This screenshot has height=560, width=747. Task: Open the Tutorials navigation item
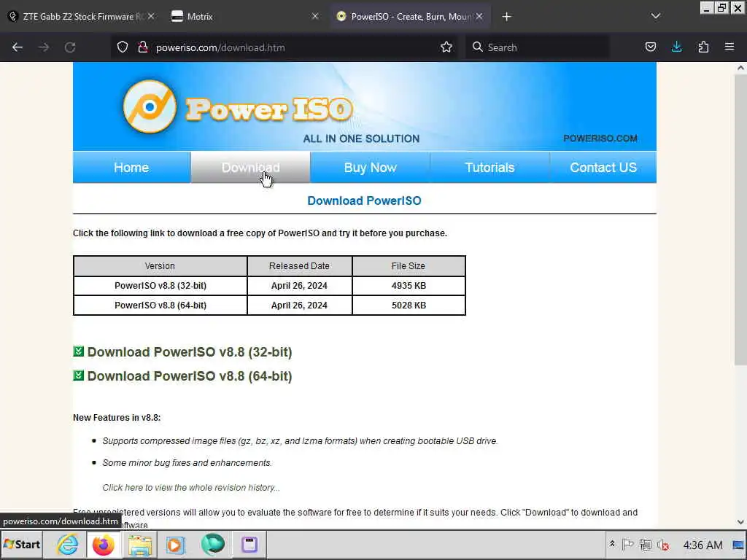click(x=489, y=168)
